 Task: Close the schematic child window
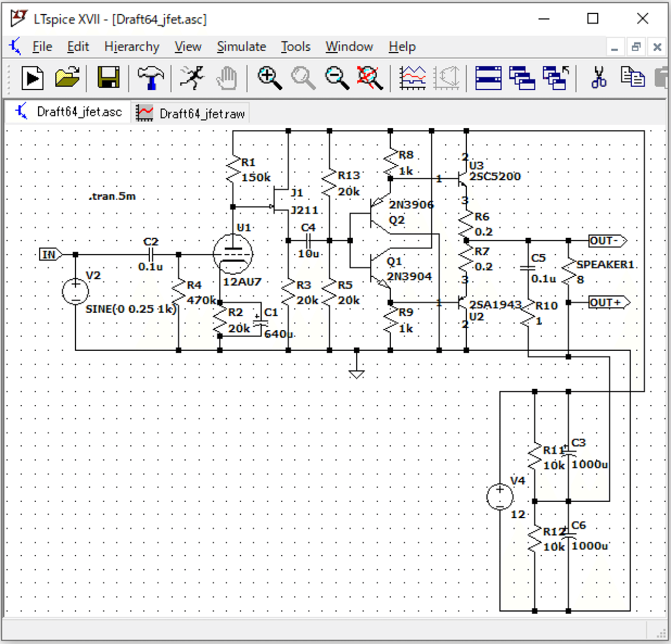coord(657,47)
